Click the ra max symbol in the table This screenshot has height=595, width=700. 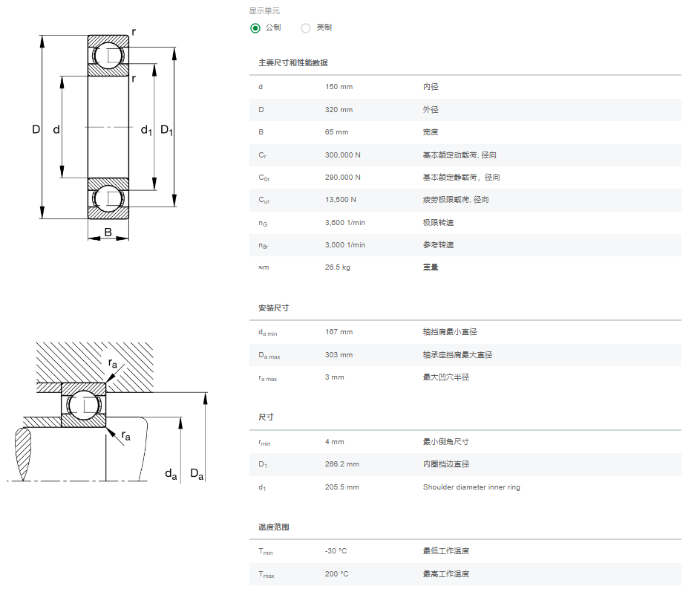(268, 378)
